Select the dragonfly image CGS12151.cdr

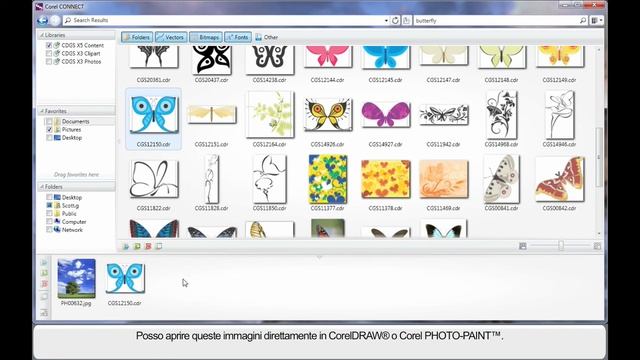[x=211, y=114]
